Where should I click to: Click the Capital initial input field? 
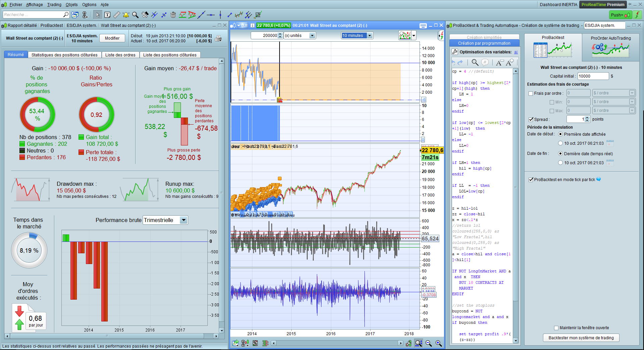[x=593, y=76]
